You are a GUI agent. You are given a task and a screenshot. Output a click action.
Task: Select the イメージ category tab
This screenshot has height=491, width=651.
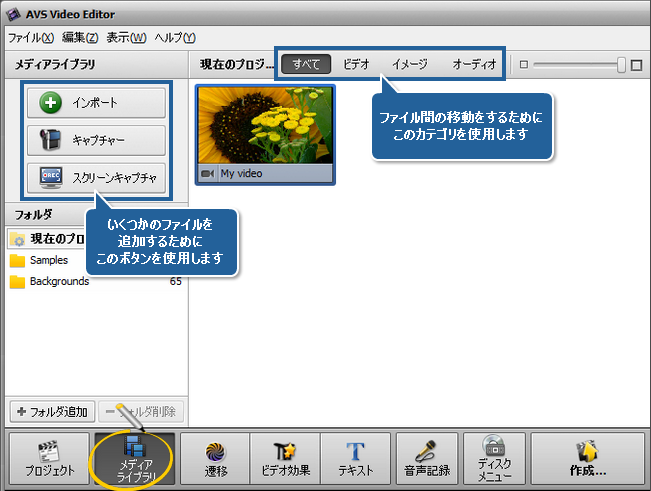tap(410, 64)
